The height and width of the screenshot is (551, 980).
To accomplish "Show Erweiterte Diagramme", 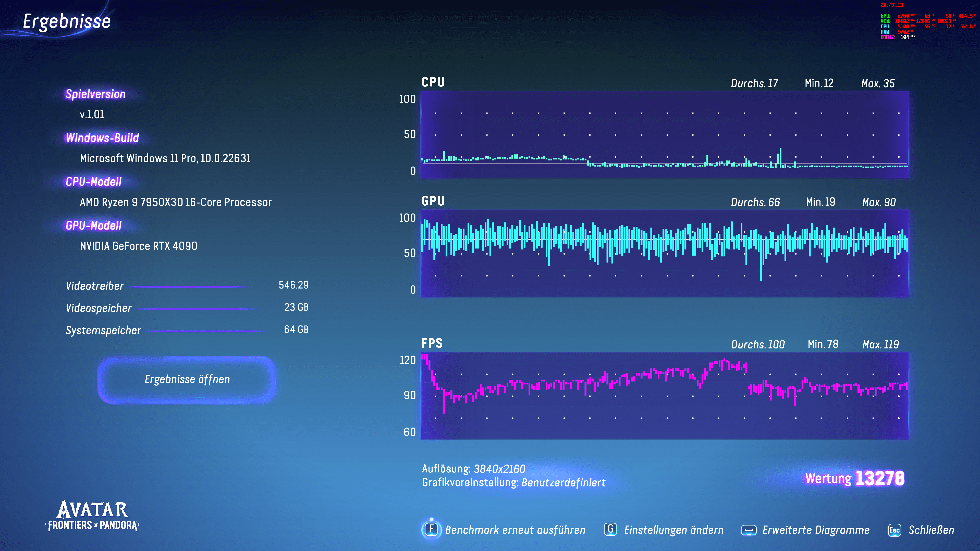I will click(816, 530).
